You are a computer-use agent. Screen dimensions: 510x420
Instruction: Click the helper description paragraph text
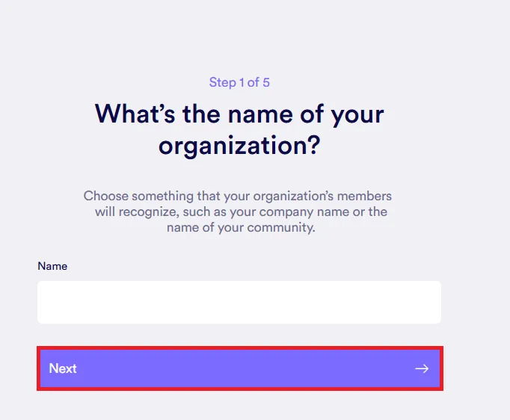[239, 211]
